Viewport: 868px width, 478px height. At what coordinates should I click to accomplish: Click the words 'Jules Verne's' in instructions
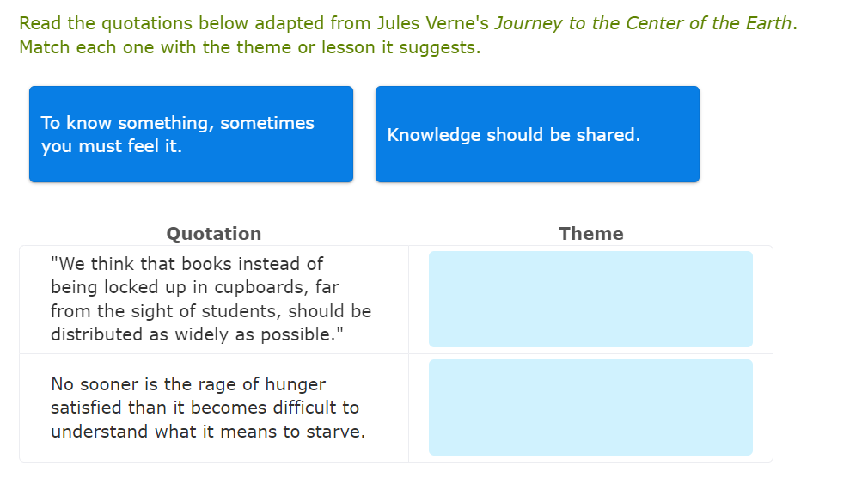tap(432, 23)
